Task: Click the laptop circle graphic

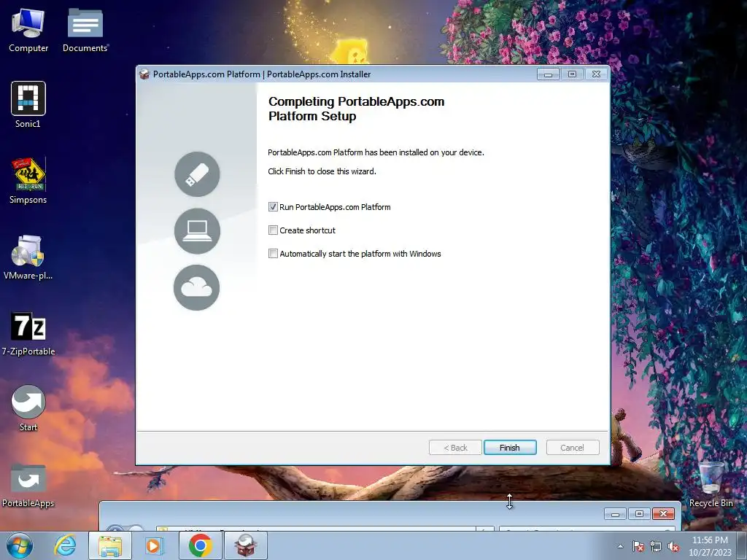Action: point(197,231)
